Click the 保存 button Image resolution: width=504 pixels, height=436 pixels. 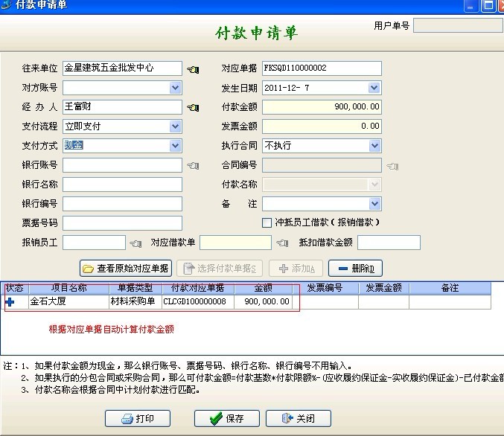click(x=233, y=418)
